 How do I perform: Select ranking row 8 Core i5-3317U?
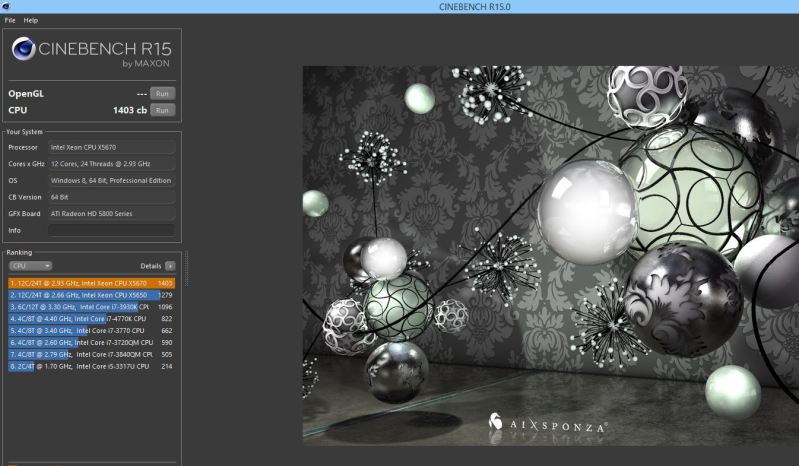[91, 366]
